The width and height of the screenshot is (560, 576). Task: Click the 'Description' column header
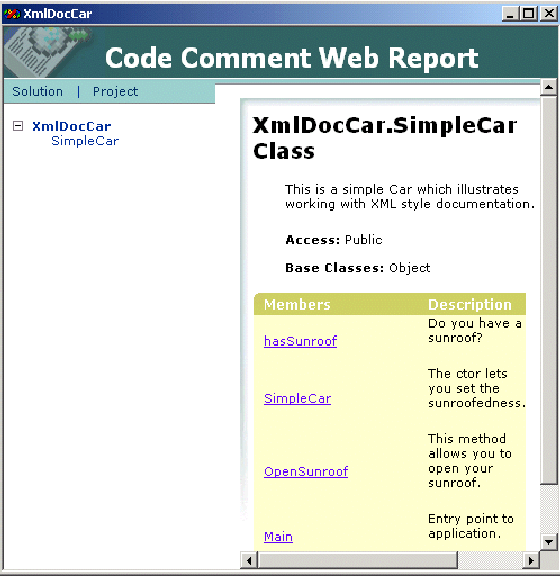tap(470, 305)
